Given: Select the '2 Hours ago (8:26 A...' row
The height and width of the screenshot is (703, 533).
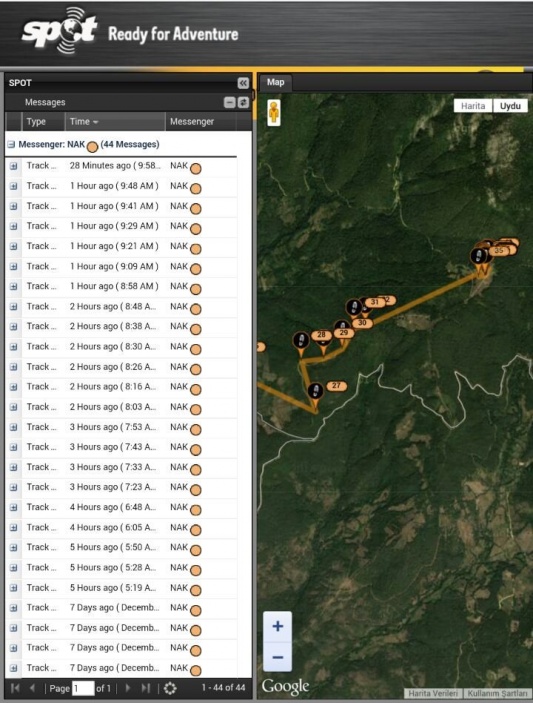Looking at the screenshot, I should coord(121,367).
